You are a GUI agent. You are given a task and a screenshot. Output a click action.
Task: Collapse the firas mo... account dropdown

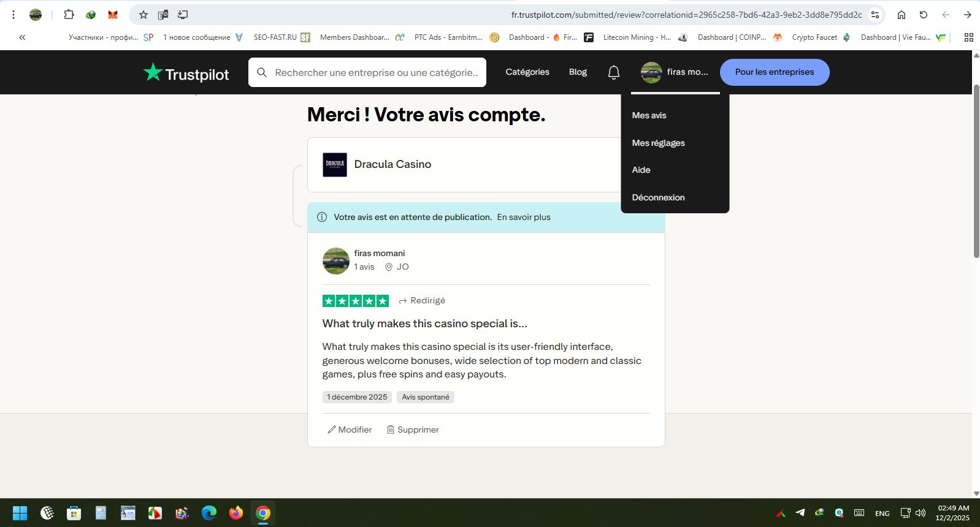pos(675,72)
